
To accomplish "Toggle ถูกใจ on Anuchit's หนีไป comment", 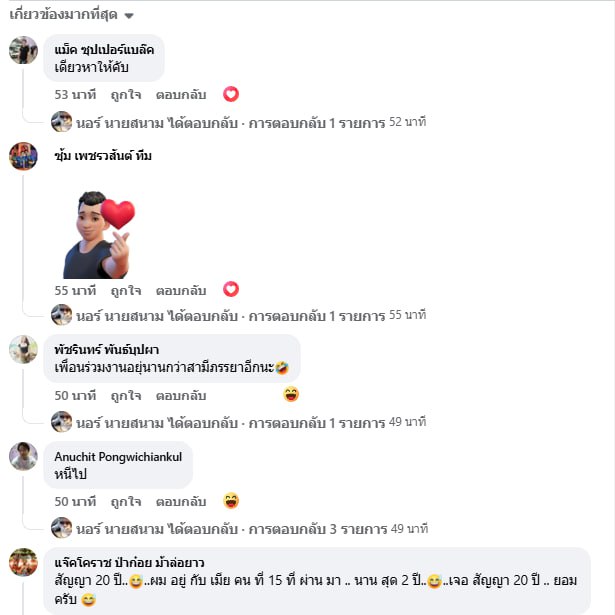I will [x=126, y=501].
